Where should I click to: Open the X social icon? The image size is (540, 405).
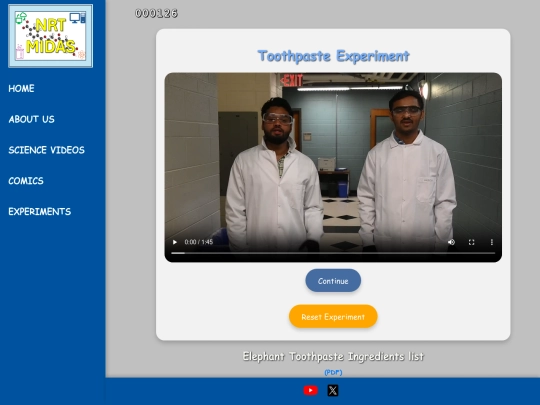tap(333, 390)
